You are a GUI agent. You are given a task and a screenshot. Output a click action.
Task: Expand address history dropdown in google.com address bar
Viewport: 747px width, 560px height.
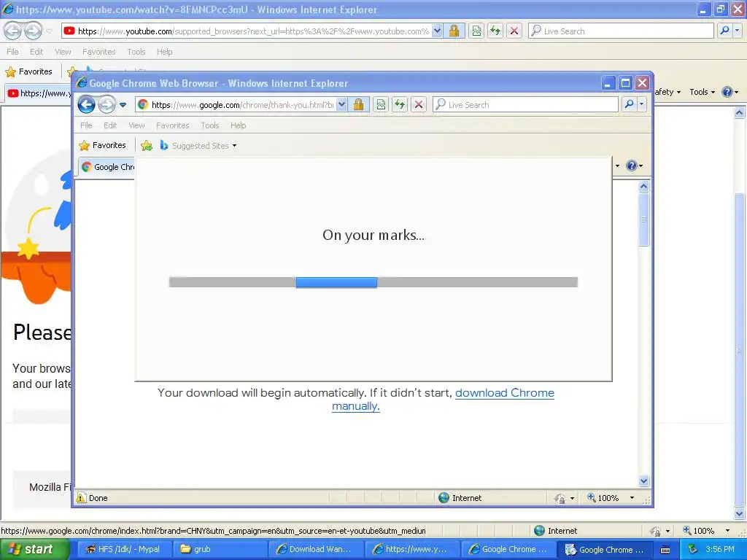[341, 104]
